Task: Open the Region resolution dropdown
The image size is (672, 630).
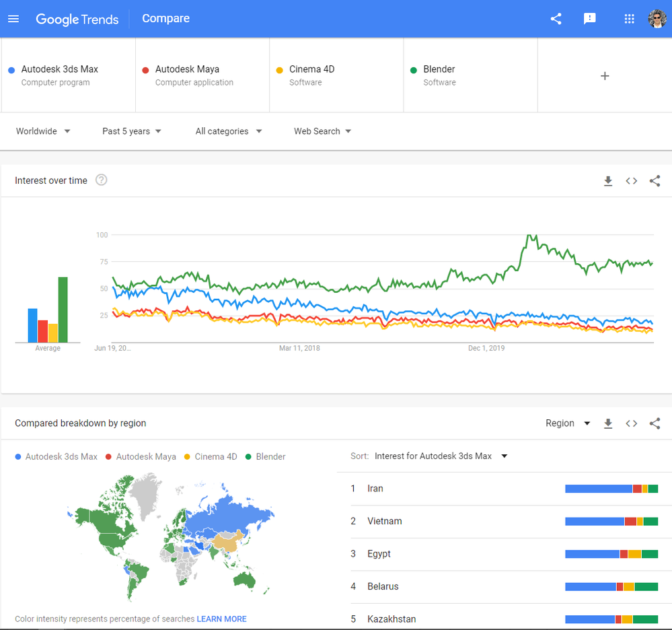Action: (568, 423)
